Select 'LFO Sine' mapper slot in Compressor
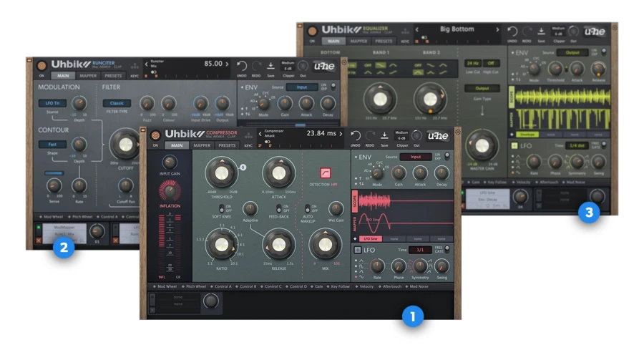 pyautogui.click(x=371, y=238)
